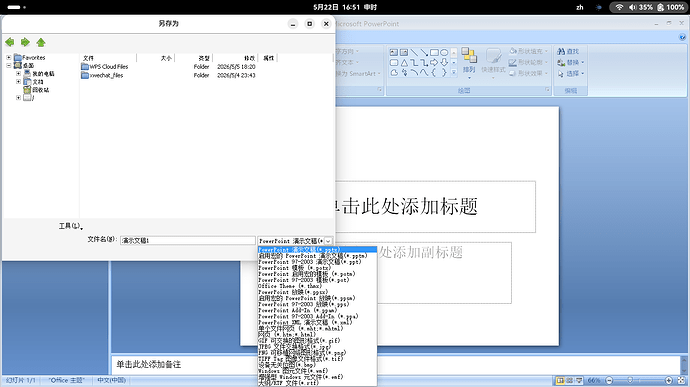Expand the 我的电脑 tree node

[18, 74]
